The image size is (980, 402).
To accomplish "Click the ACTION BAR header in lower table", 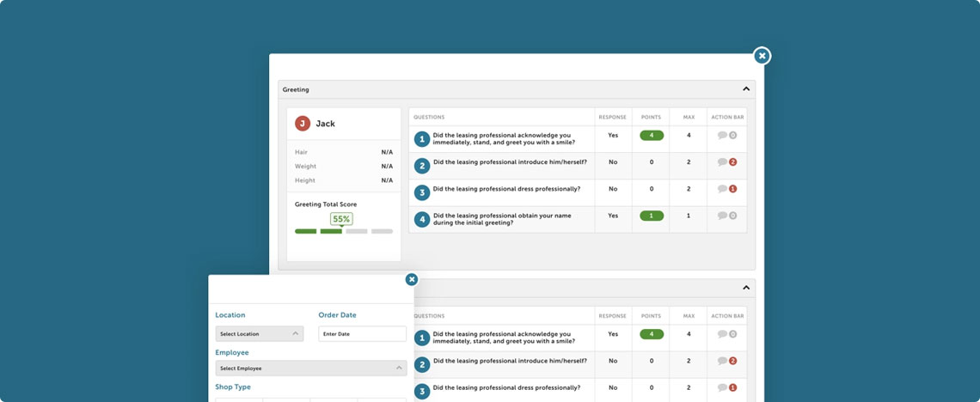I will pos(727,316).
